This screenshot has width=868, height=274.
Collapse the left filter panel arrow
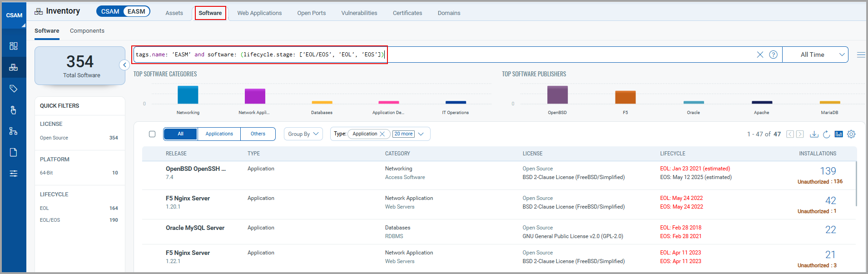coord(124,65)
